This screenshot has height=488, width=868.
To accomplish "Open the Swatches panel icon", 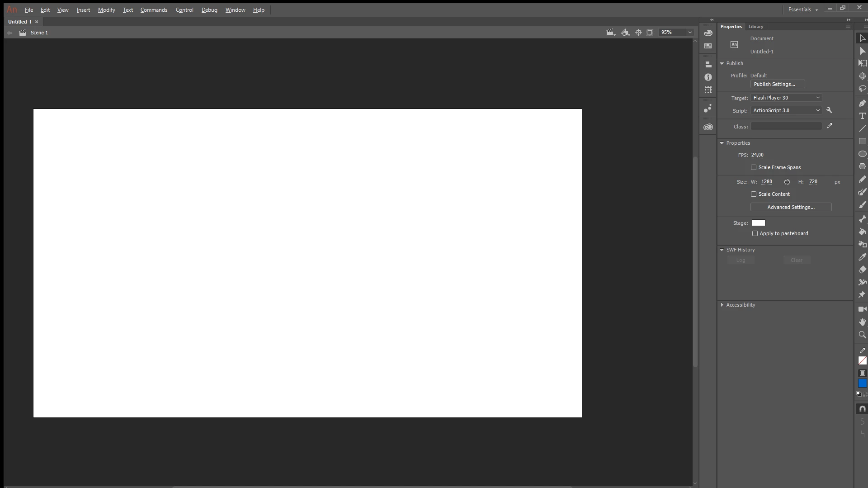I will (708, 46).
